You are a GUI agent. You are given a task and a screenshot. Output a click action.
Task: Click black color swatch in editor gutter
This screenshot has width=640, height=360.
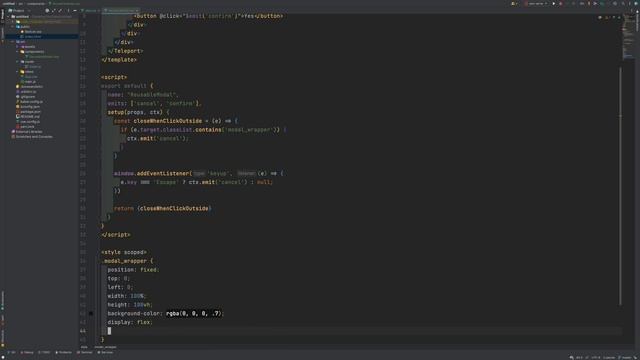pos(91,313)
